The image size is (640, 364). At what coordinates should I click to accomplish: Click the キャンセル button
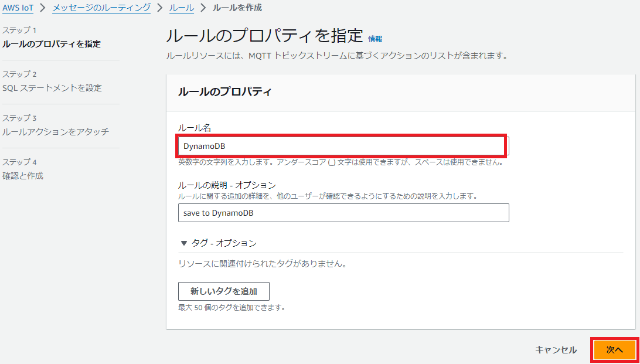[556, 350]
